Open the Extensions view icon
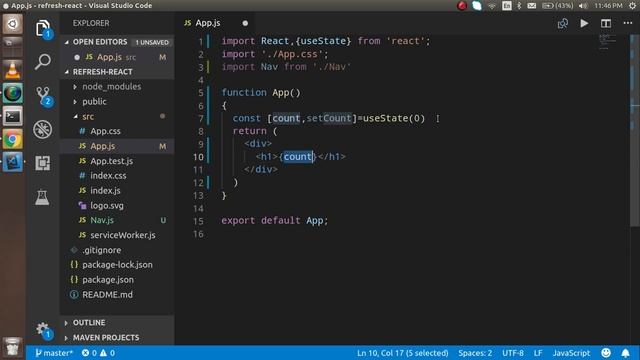 (x=42, y=163)
